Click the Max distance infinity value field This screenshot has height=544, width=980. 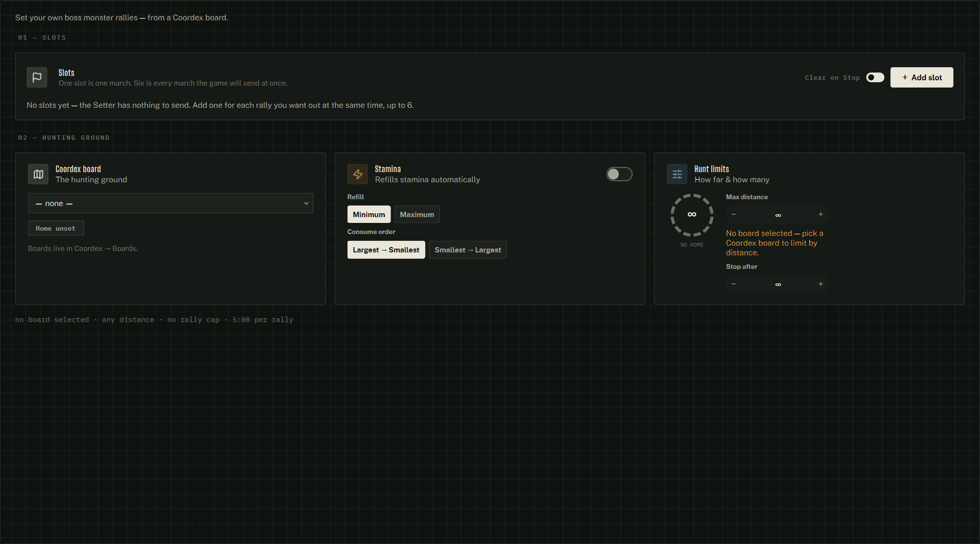(778, 215)
